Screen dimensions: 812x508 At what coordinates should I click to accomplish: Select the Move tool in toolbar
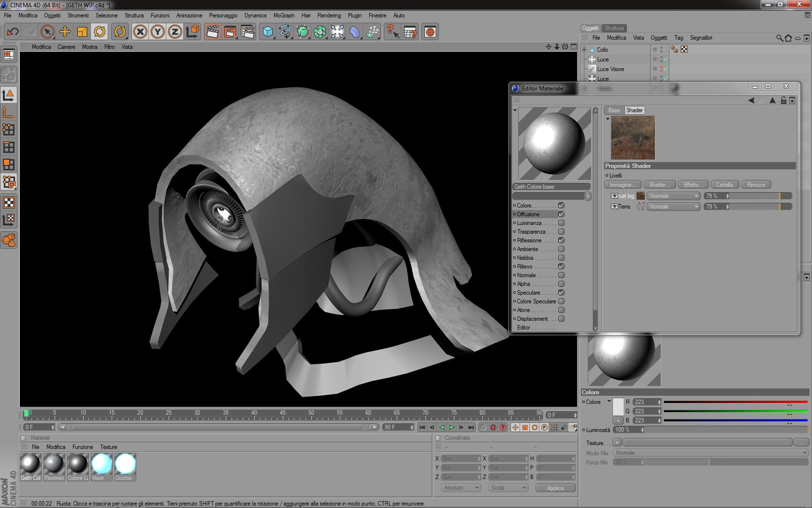click(x=65, y=32)
